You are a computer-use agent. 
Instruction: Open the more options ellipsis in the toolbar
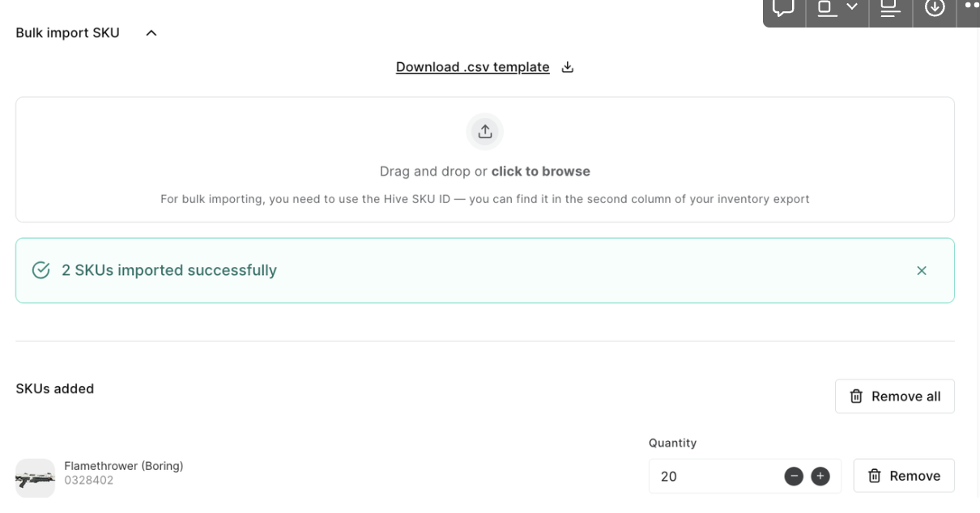(971, 6)
